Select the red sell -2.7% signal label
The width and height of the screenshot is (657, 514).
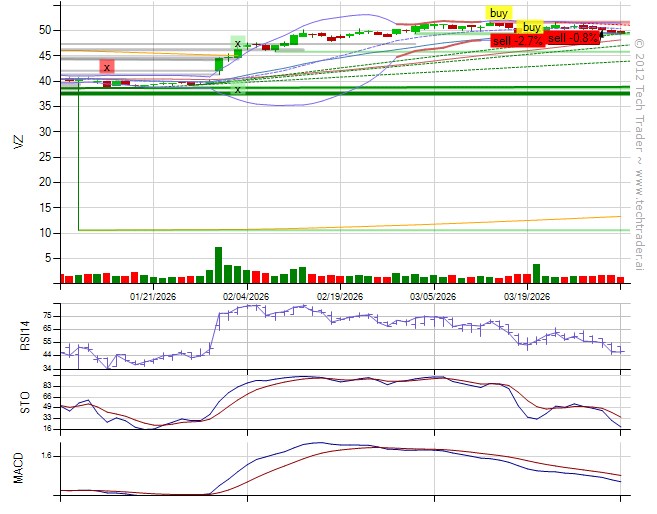(x=517, y=41)
